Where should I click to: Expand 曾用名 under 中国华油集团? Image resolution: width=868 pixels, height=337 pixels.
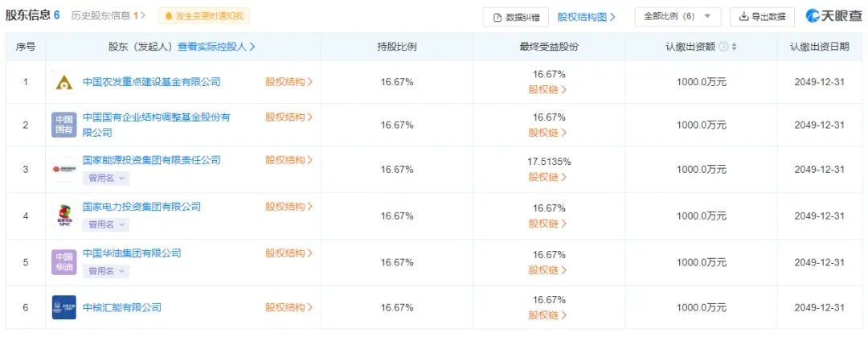point(106,271)
